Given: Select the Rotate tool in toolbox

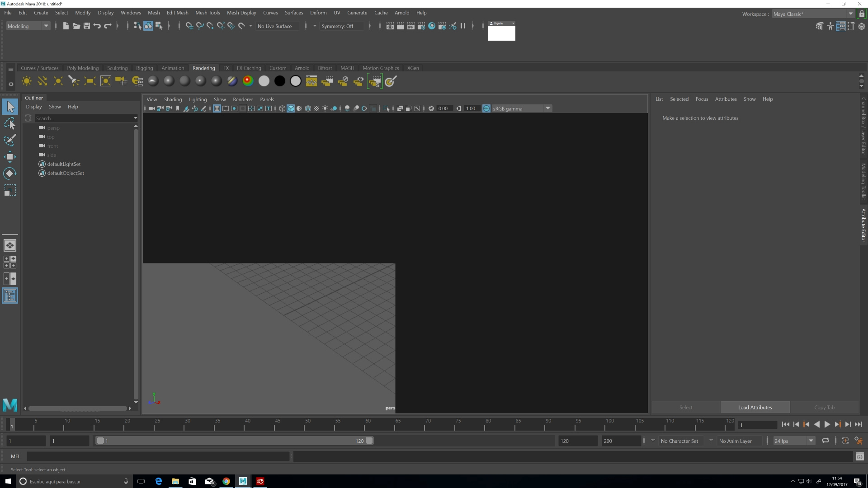Looking at the screenshot, I should 9,174.
